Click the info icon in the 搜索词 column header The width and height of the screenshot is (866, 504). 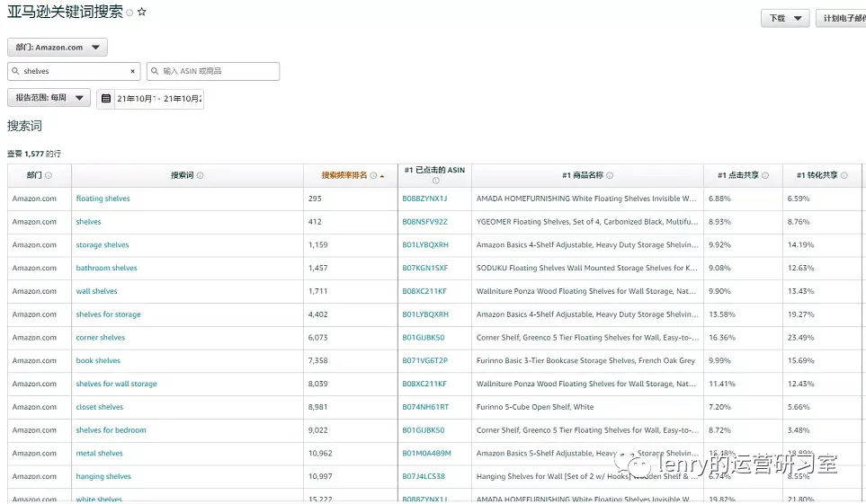(x=200, y=175)
